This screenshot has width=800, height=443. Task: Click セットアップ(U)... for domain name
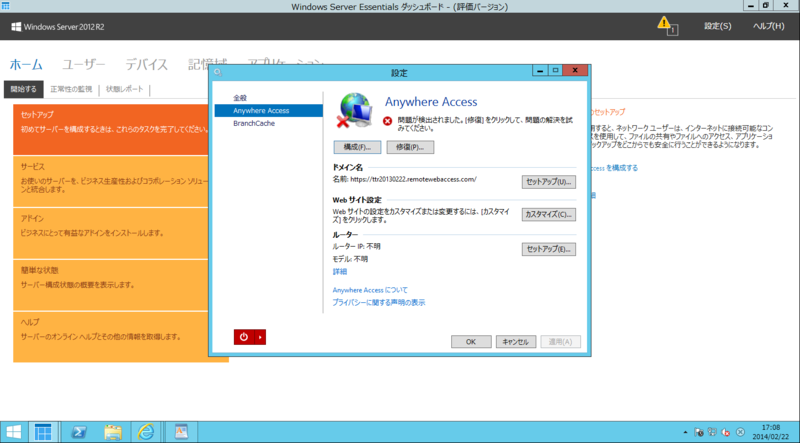(x=548, y=182)
